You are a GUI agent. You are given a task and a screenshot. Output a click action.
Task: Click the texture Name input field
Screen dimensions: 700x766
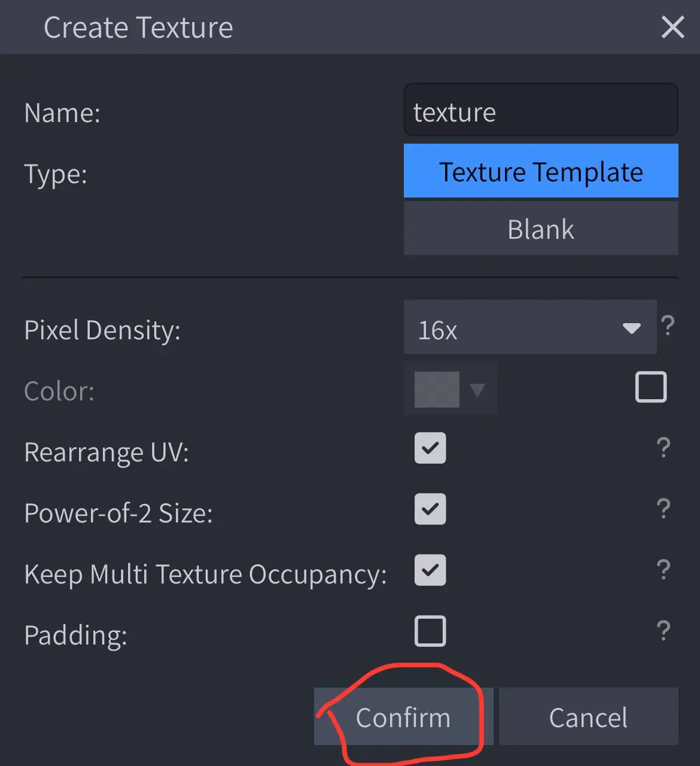541,112
